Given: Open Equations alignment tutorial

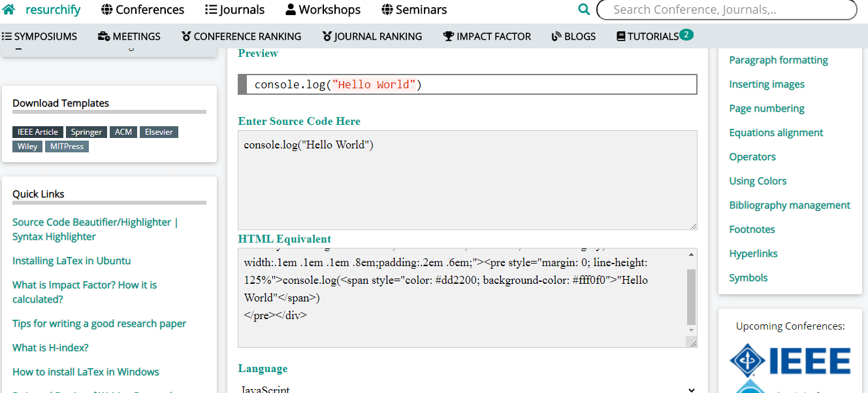Looking at the screenshot, I should [x=776, y=133].
